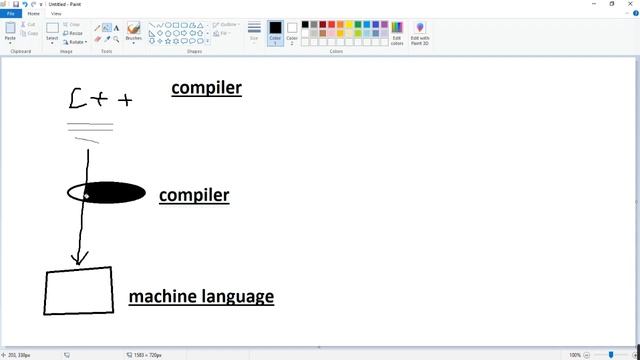Choose the Five-point star shape

[168, 41]
